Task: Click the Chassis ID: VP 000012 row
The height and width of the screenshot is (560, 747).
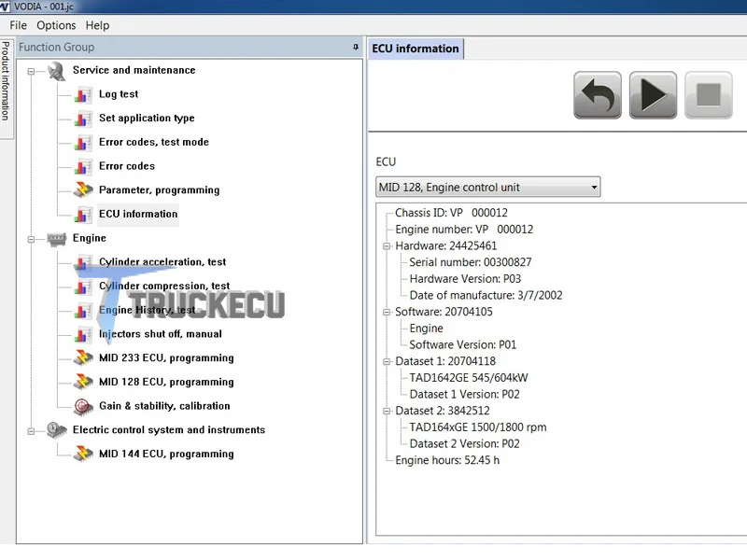Action: click(451, 213)
